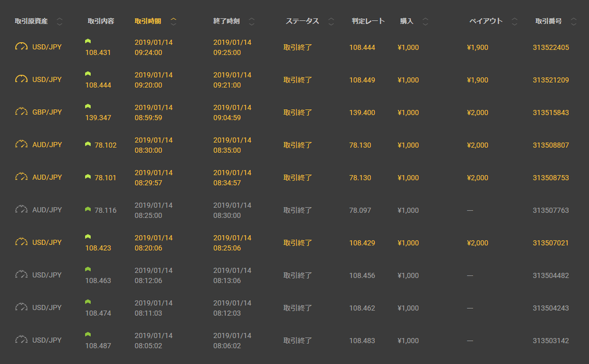Click up arrow beside rate 78.102

click(88, 144)
